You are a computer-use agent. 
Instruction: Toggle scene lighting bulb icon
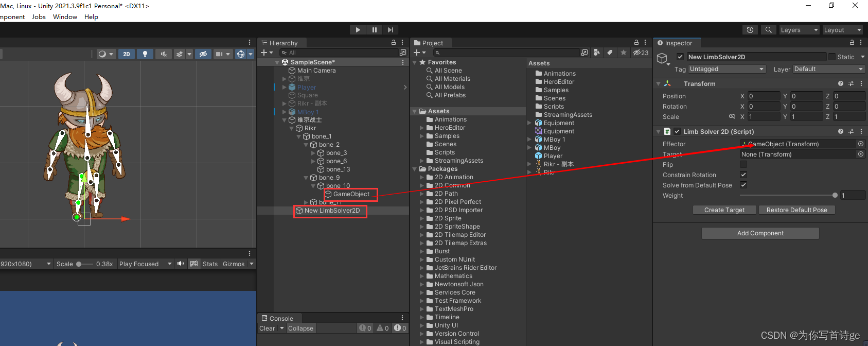145,54
